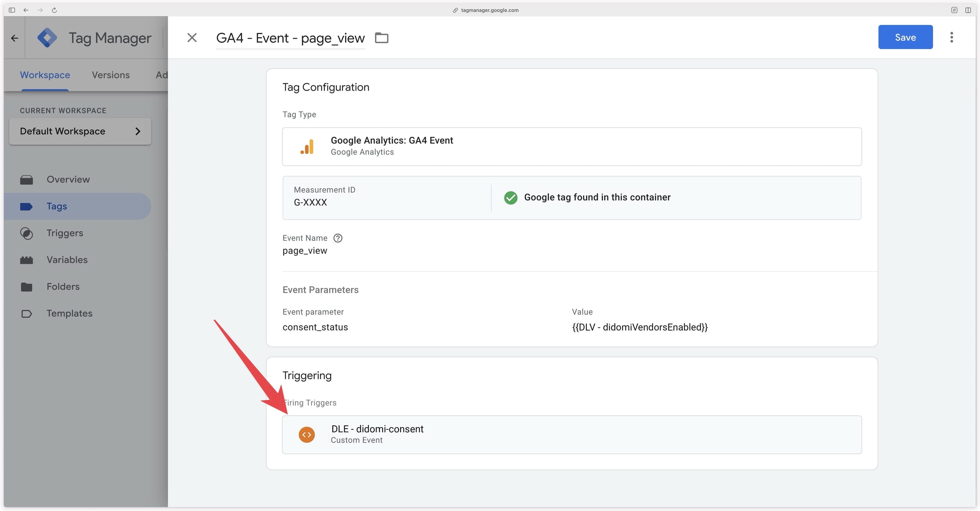
Task: Click the consent_status event parameter
Action: pyautogui.click(x=315, y=327)
